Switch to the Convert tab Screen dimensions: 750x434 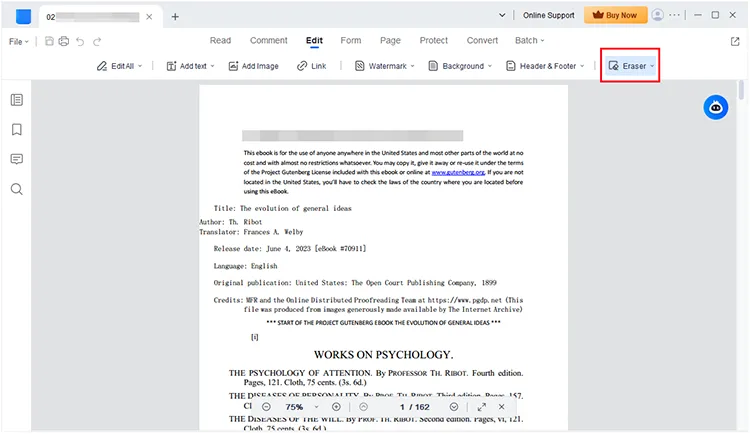click(482, 41)
